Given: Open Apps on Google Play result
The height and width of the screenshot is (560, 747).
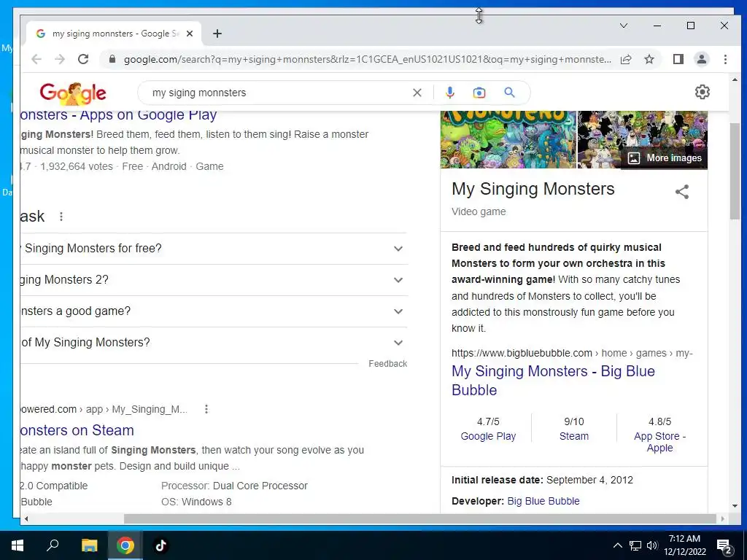Looking at the screenshot, I should 119,114.
